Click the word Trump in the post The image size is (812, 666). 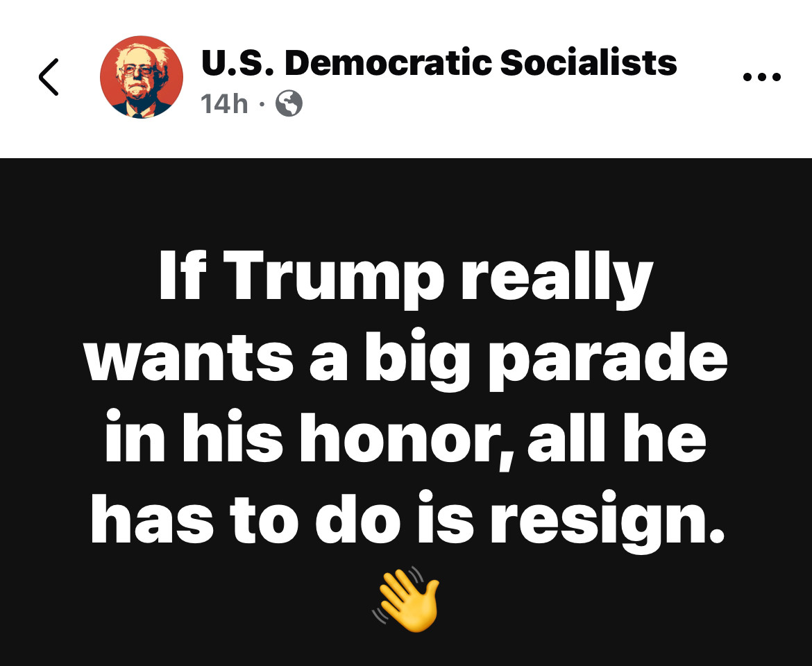pos(334,277)
